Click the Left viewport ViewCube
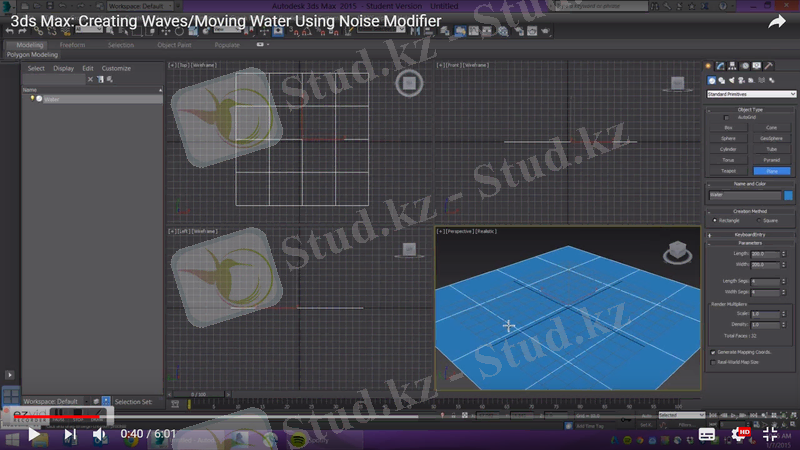The width and height of the screenshot is (800, 450). (x=409, y=250)
